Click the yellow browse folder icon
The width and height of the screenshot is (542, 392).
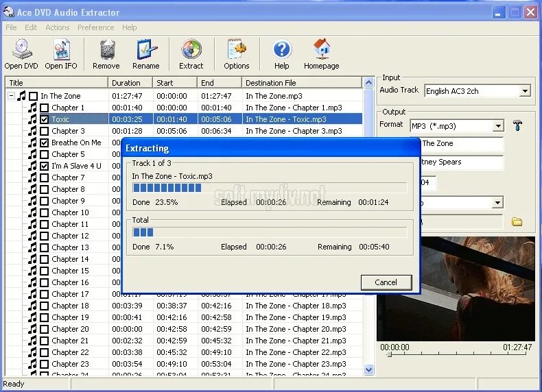point(517,222)
